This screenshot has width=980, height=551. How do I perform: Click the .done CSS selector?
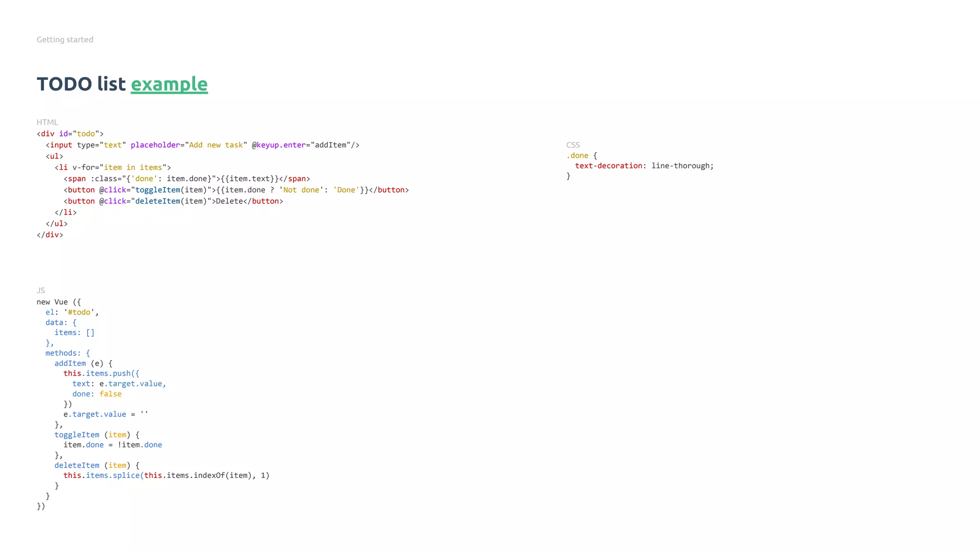click(x=577, y=155)
